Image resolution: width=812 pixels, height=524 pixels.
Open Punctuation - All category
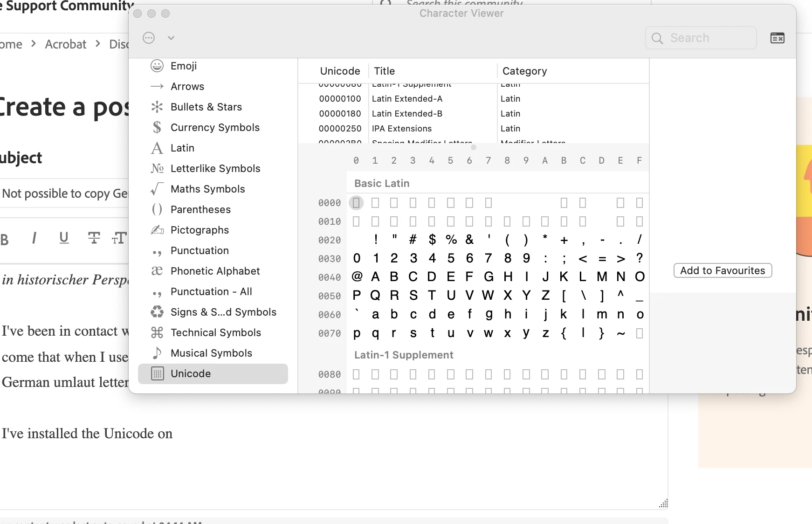(213, 291)
